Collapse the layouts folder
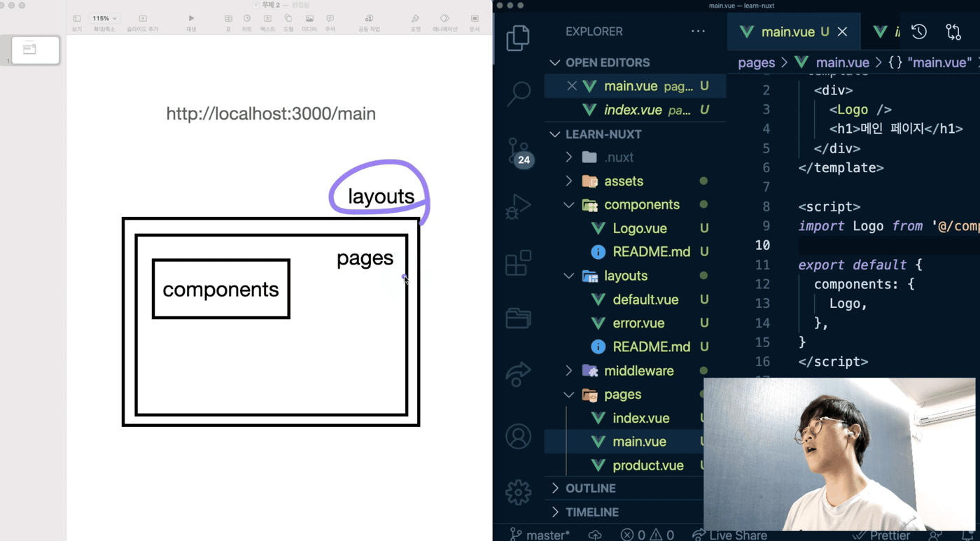Screen dimensions: 980x541 click(569, 276)
